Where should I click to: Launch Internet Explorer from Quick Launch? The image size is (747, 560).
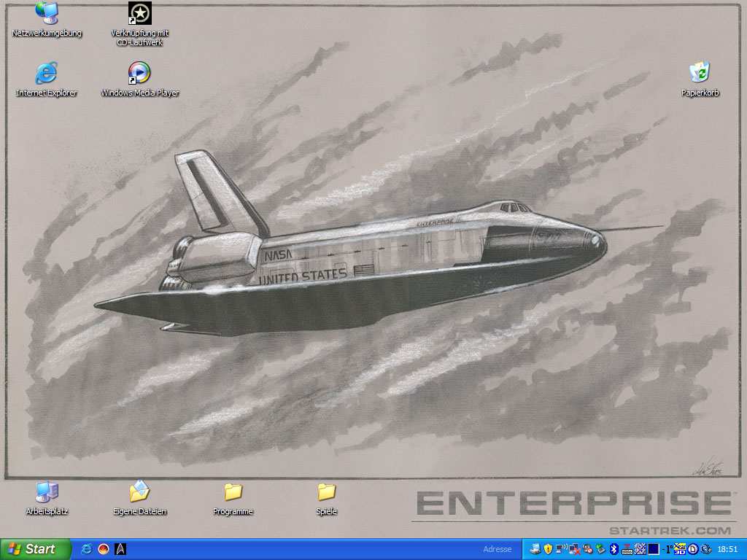[87, 549]
